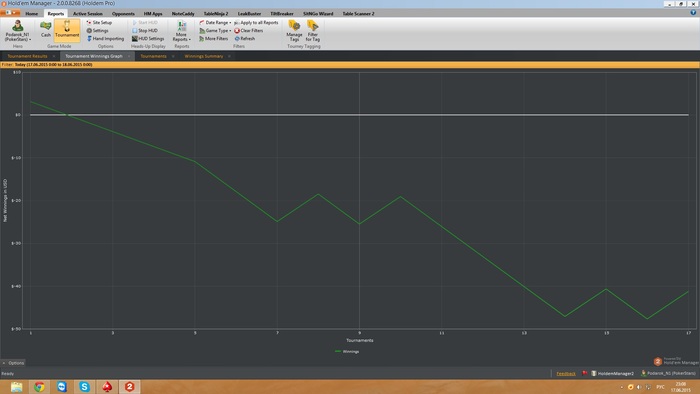Click the filter bar showing Today's date
The height and width of the screenshot is (394, 700).
(350, 65)
